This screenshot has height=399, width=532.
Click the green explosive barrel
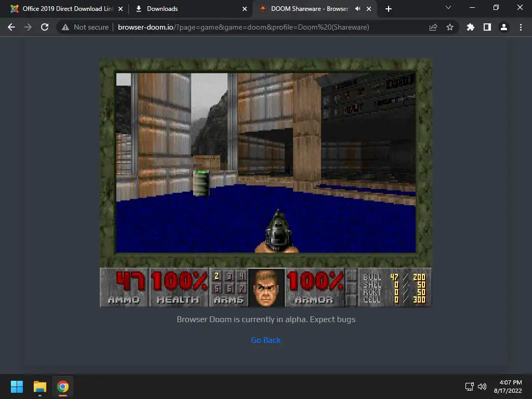[x=201, y=183]
